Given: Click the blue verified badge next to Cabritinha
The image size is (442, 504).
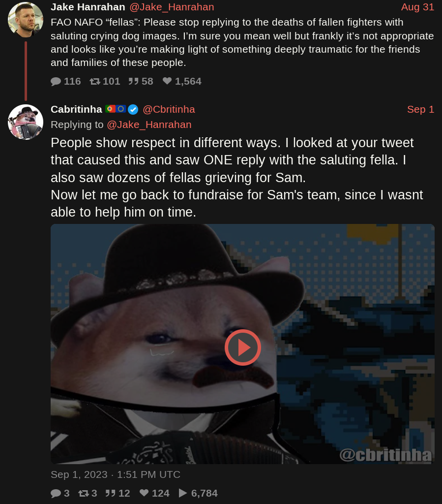Looking at the screenshot, I should pos(133,110).
